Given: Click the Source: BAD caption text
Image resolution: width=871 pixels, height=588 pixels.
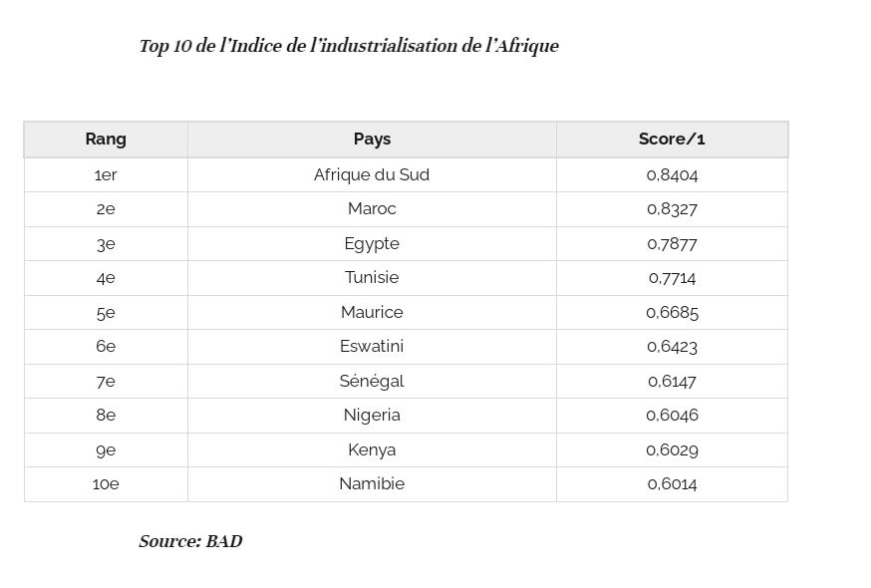Looking at the screenshot, I should tap(190, 541).
